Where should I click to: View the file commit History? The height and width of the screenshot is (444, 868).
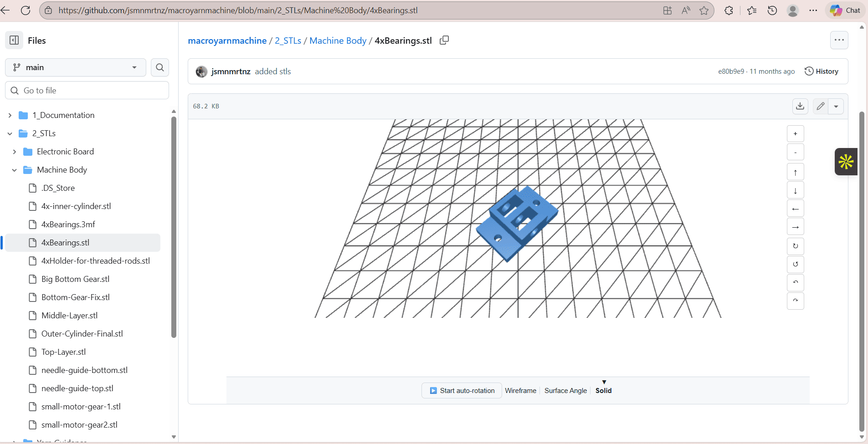pyautogui.click(x=822, y=71)
